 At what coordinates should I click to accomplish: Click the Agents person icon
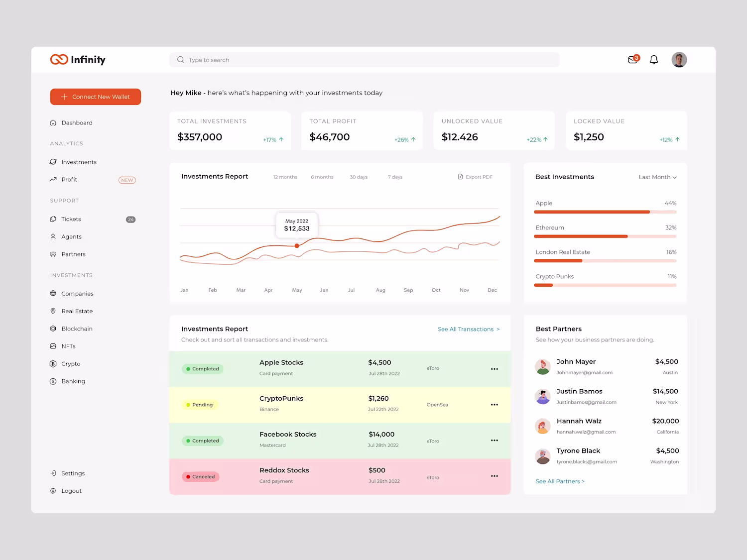[53, 237]
